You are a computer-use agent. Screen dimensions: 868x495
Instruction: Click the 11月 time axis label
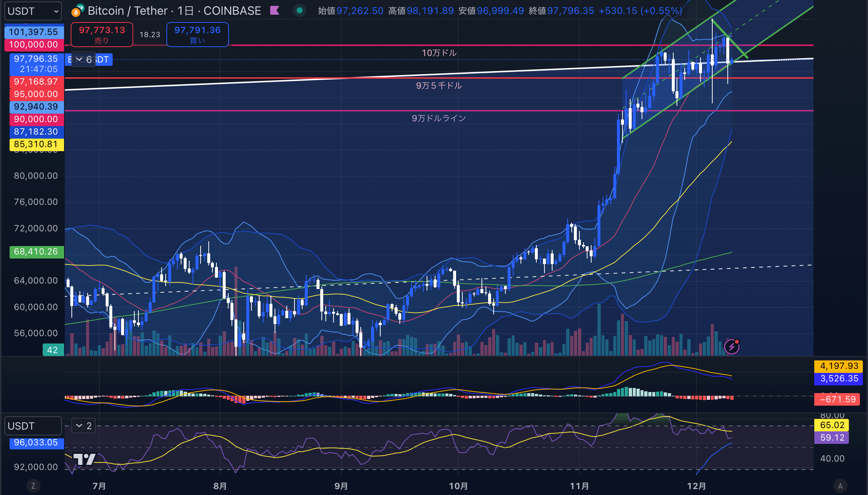tap(579, 486)
